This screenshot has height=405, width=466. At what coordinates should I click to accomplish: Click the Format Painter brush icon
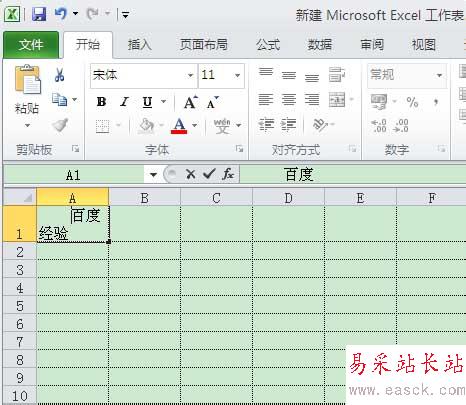coord(60,126)
